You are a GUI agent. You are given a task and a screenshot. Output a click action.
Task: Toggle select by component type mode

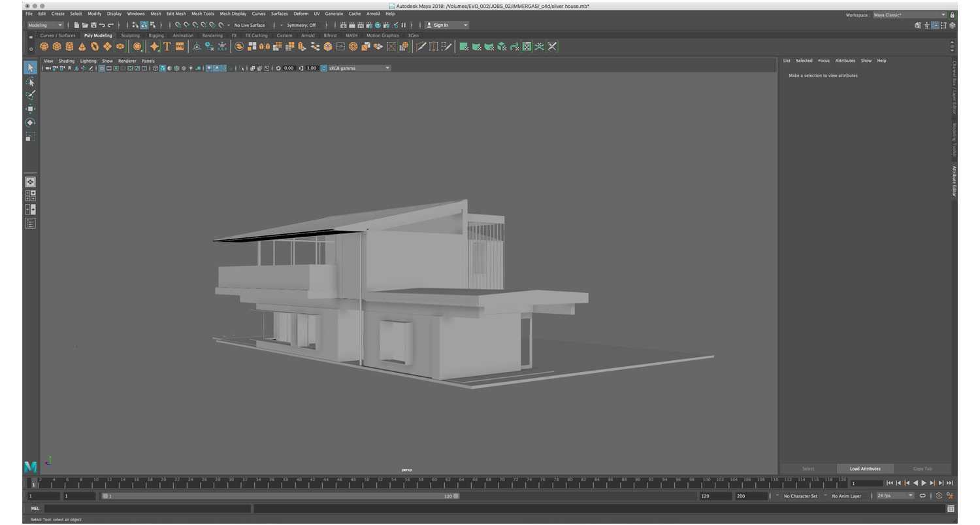[x=152, y=25]
